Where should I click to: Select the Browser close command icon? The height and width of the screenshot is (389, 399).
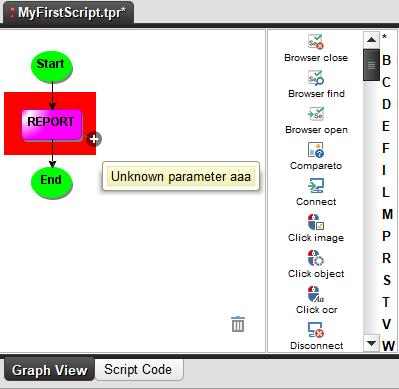(x=316, y=42)
